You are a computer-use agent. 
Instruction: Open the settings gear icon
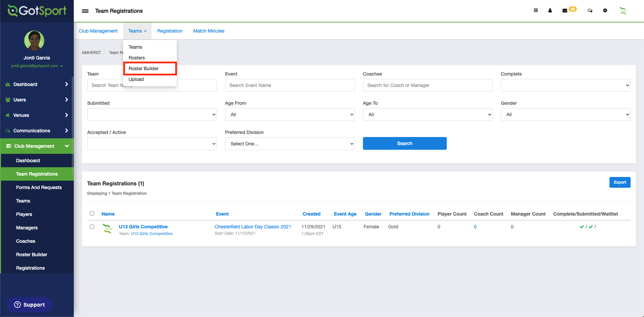605,10
